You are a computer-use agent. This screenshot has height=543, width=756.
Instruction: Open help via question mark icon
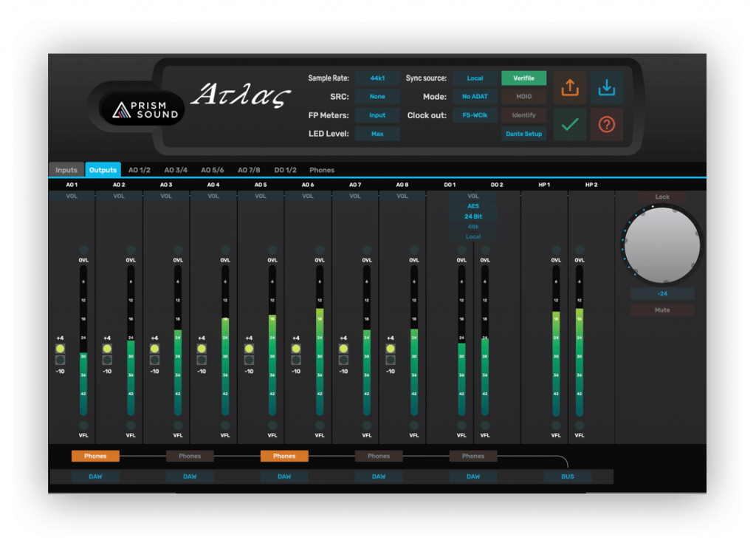[x=607, y=125]
